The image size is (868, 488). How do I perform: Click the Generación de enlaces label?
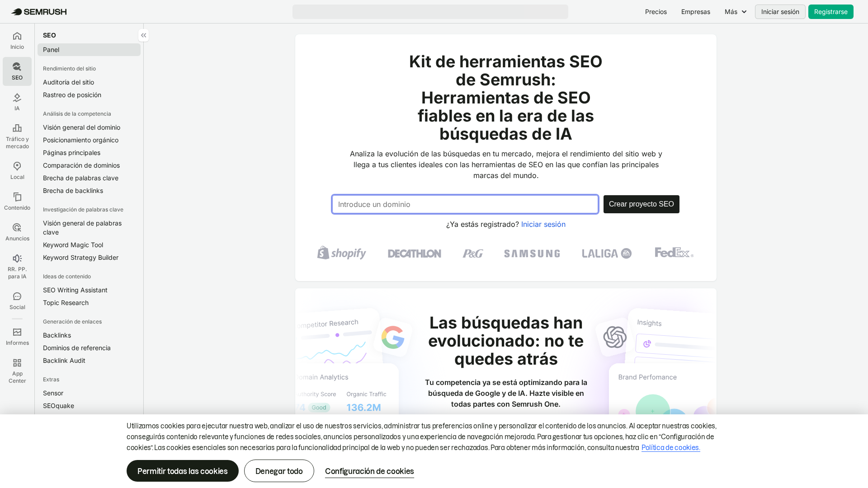click(x=72, y=322)
